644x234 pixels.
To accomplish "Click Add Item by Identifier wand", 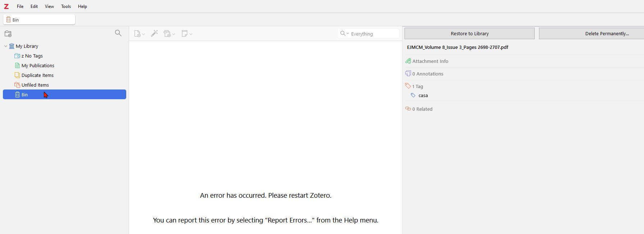I will (x=154, y=33).
